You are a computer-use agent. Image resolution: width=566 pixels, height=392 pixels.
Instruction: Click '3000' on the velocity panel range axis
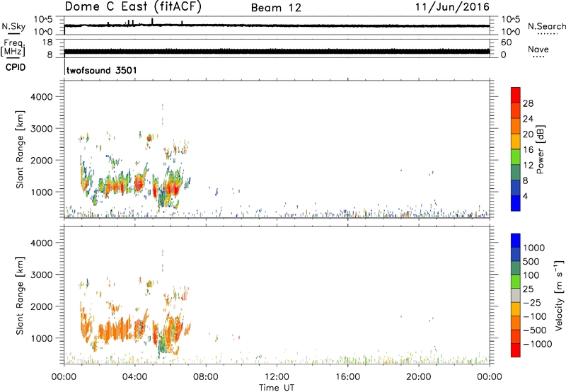[x=41, y=275]
